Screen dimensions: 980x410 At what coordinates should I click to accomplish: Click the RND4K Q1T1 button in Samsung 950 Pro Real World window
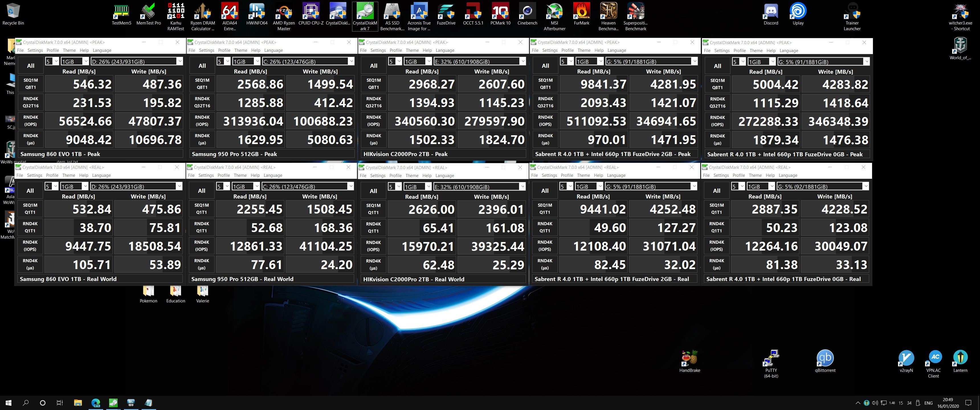point(202,227)
